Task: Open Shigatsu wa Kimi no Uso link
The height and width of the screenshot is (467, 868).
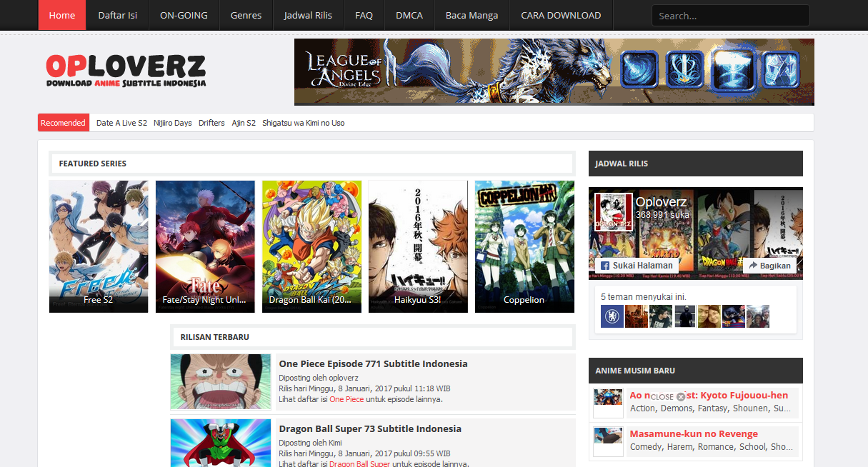Action: coord(304,123)
